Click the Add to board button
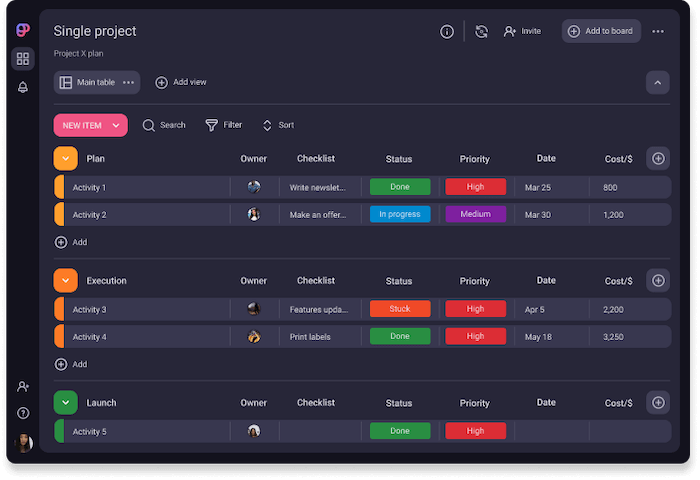The image size is (700, 480). pyautogui.click(x=600, y=31)
